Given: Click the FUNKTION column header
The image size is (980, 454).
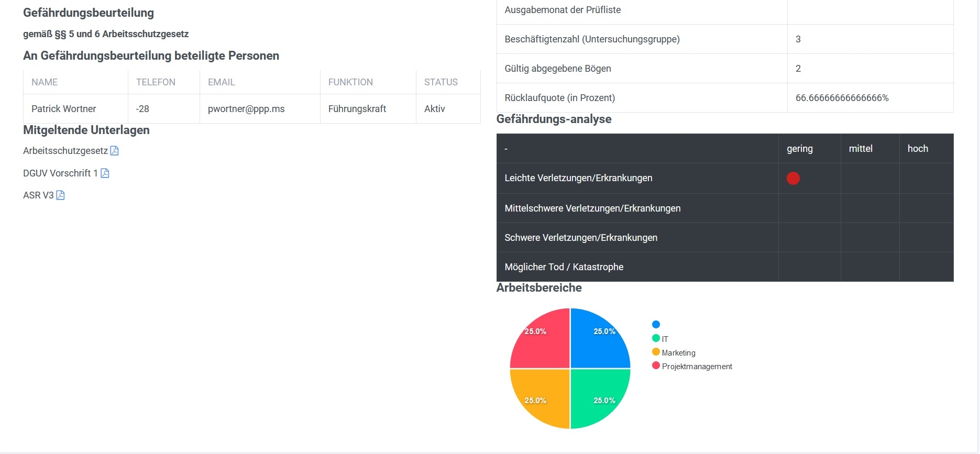Looking at the screenshot, I should (350, 82).
